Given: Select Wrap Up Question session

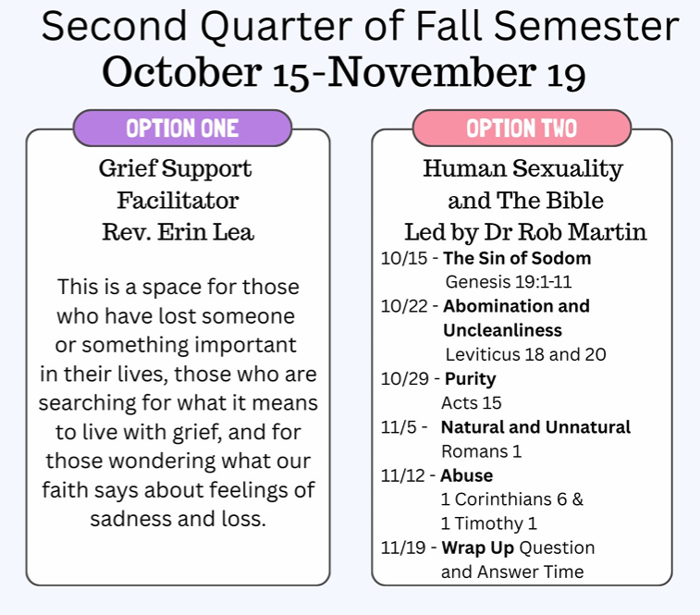Looking at the screenshot, I should (x=518, y=547).
